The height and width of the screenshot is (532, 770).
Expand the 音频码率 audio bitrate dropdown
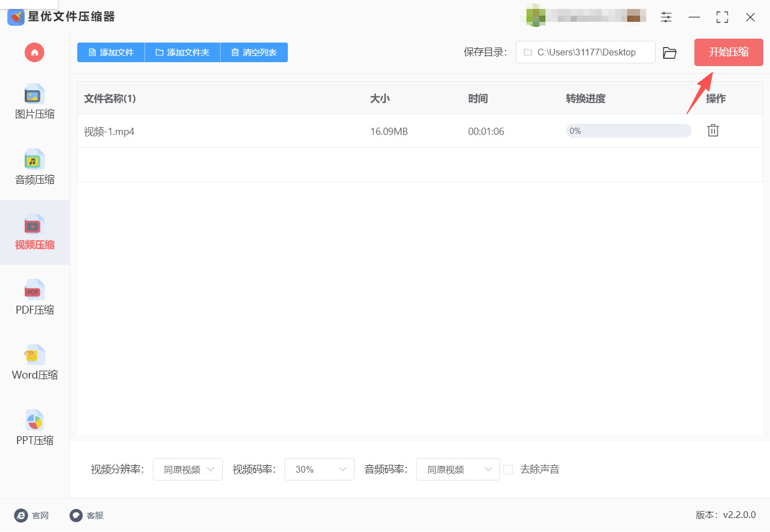[x=458, y=469]
